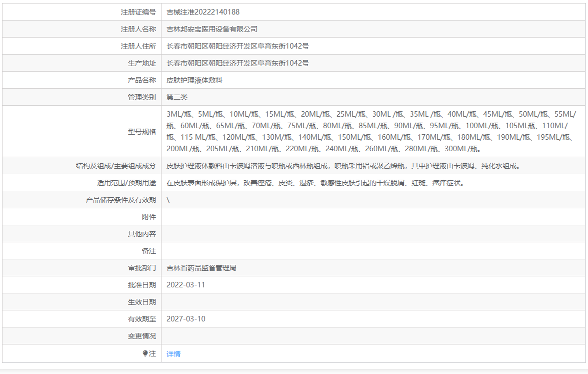588x374 pixels.
Task: Select the specification text starting with 3ML/瓶
Action: coord(371,131)
